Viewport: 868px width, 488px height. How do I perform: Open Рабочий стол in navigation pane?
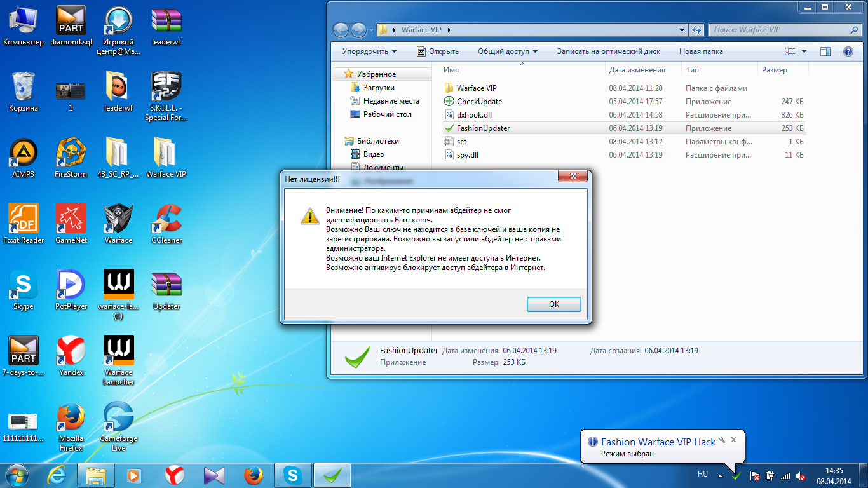click(387, 114)
